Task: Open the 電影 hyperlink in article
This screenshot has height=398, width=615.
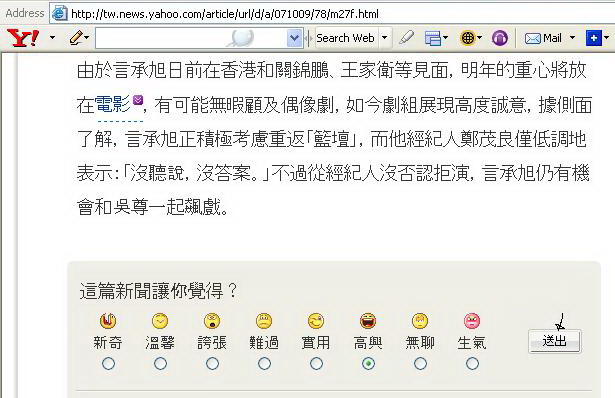Action: click(x=112, y=104)
